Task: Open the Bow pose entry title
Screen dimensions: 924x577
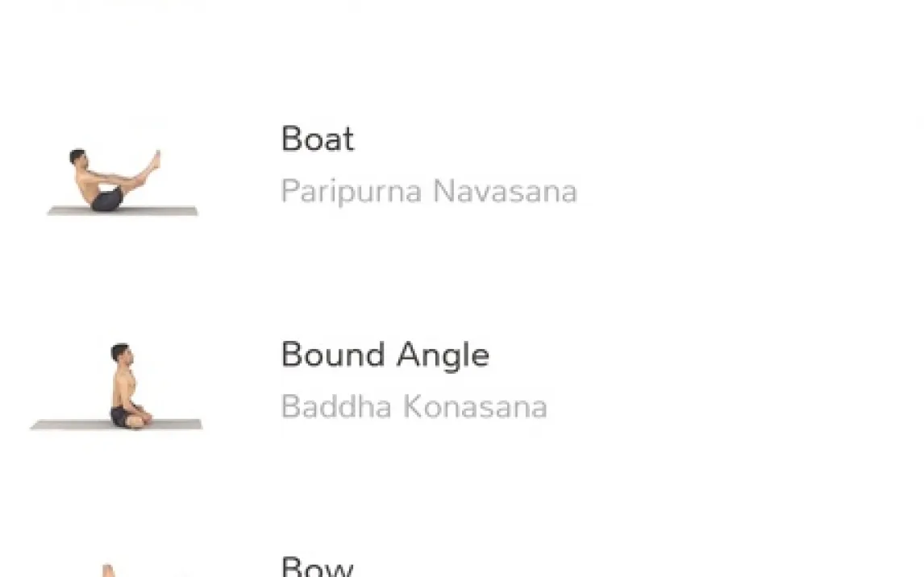Action: [317, 567]
